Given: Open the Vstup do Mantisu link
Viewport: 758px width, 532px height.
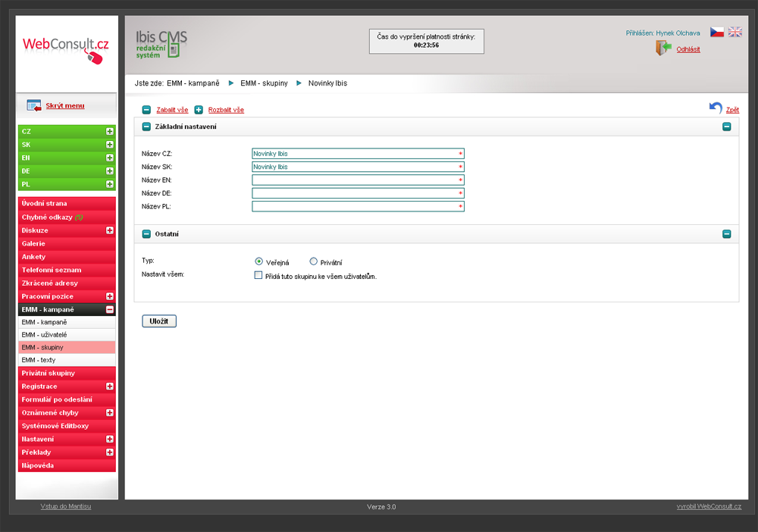Looking at the screenshot, I should (66, 506).
